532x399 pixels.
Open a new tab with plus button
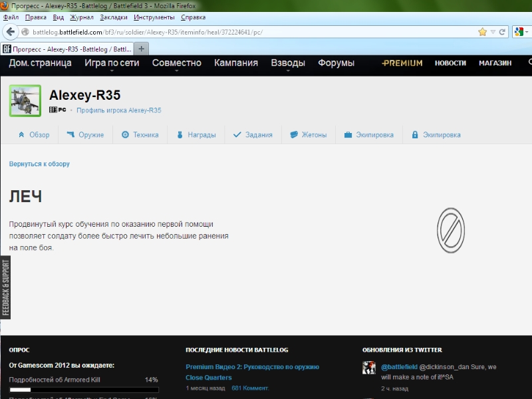coord(142,49)
